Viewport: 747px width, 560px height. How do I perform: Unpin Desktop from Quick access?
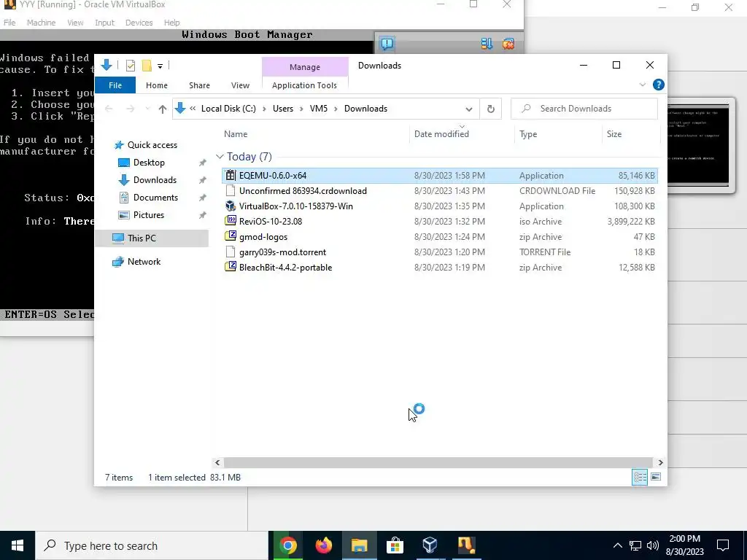[203, 163]
